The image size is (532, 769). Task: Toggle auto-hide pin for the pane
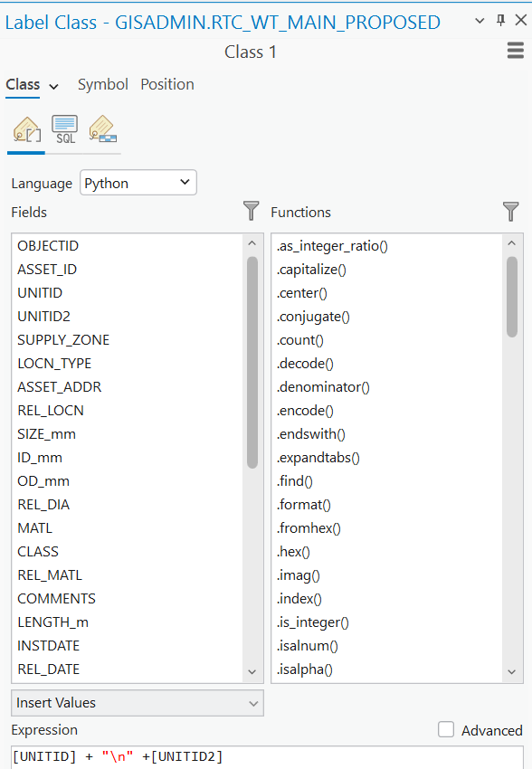[500, 20]
